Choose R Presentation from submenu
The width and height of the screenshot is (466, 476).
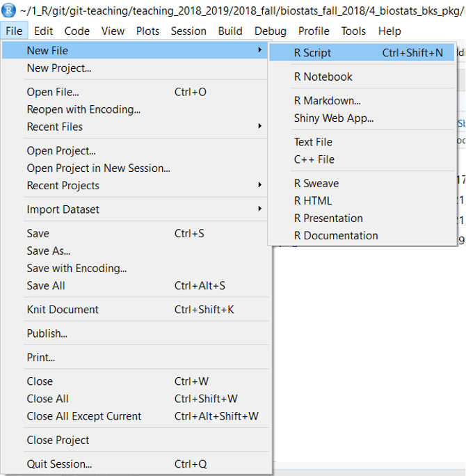[x=362, y=218]
